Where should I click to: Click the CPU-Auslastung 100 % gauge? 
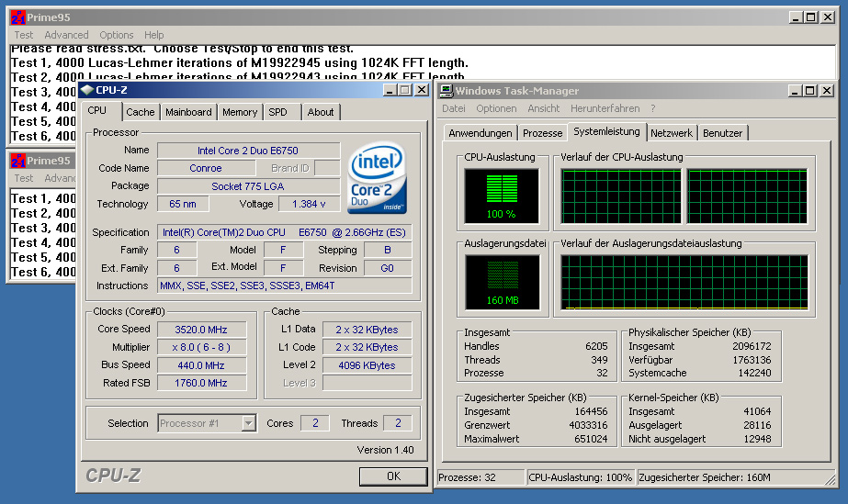click(x=502, y=196)
